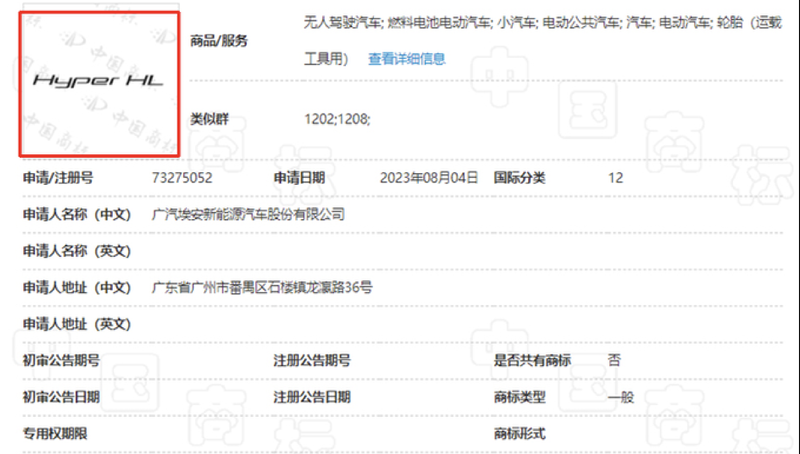
Task: Click the 专用权期限 label
Action: click(x=55, y=434)
